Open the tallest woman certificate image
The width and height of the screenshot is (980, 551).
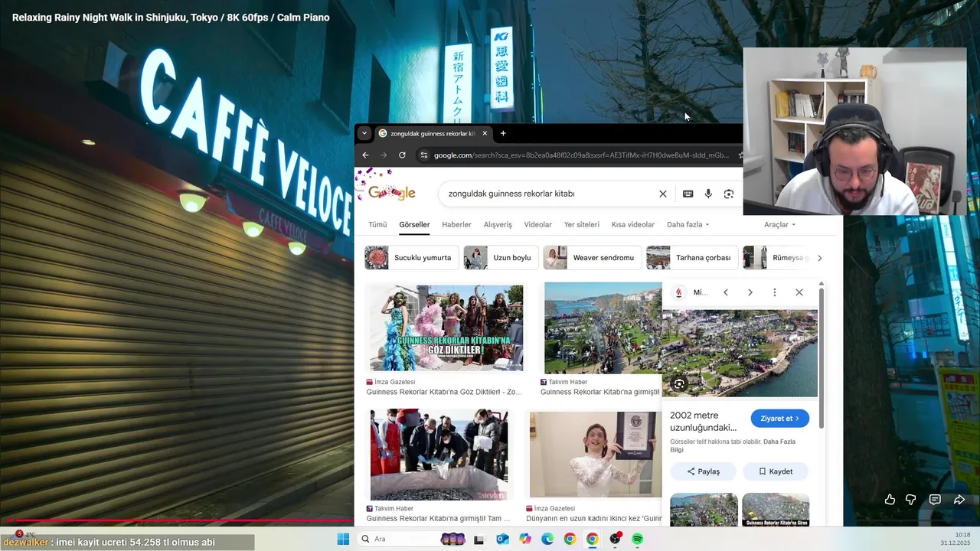tap(596, 455)
